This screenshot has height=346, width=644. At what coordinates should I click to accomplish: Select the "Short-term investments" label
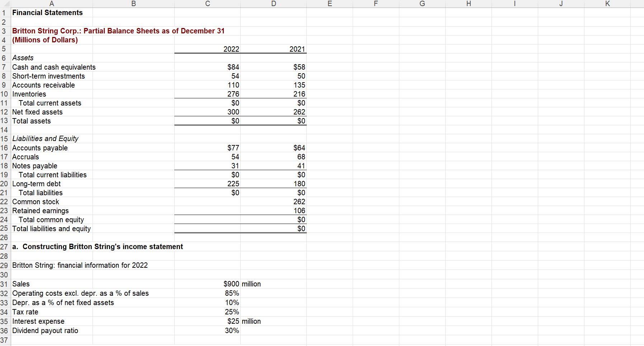(x=48, y=76)
